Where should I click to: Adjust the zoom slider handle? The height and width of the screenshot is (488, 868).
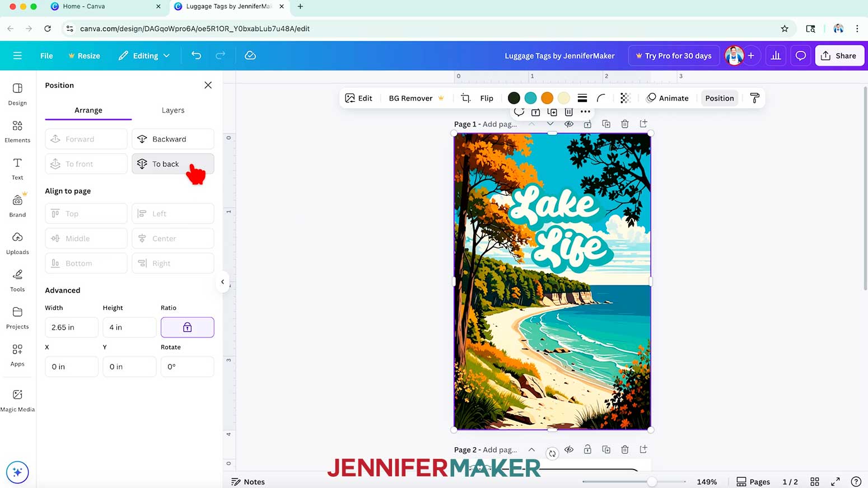(x=652, y=482)
